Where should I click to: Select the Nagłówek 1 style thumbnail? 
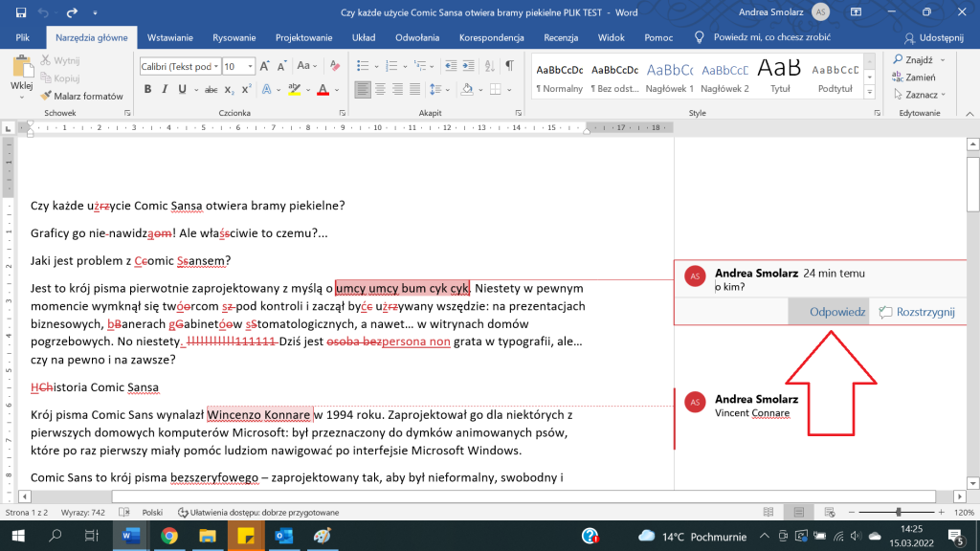click(669, 77)
